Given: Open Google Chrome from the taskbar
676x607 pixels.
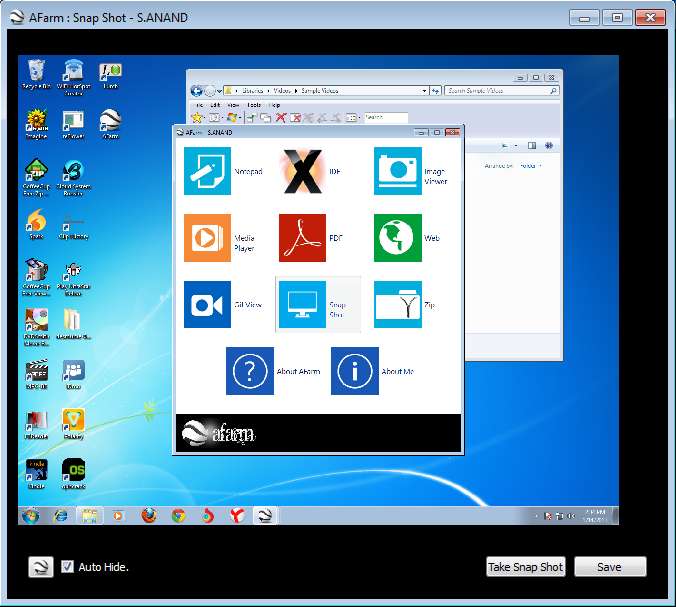Looking at the screenshot, I should tap(178, 516).
